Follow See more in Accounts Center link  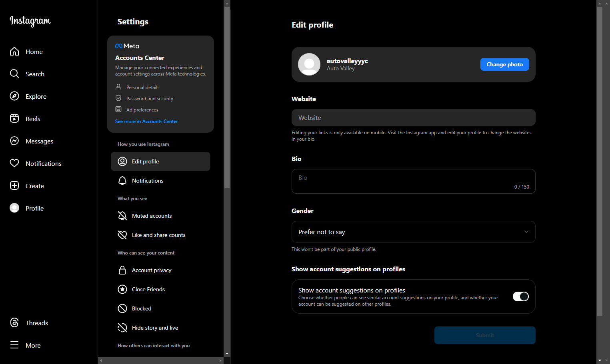click(x=146, y=121)
